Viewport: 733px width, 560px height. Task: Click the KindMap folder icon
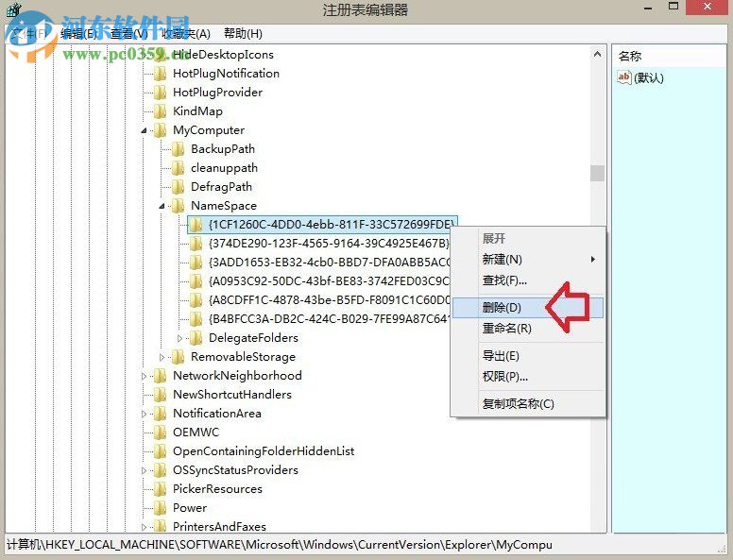point(160,111)
